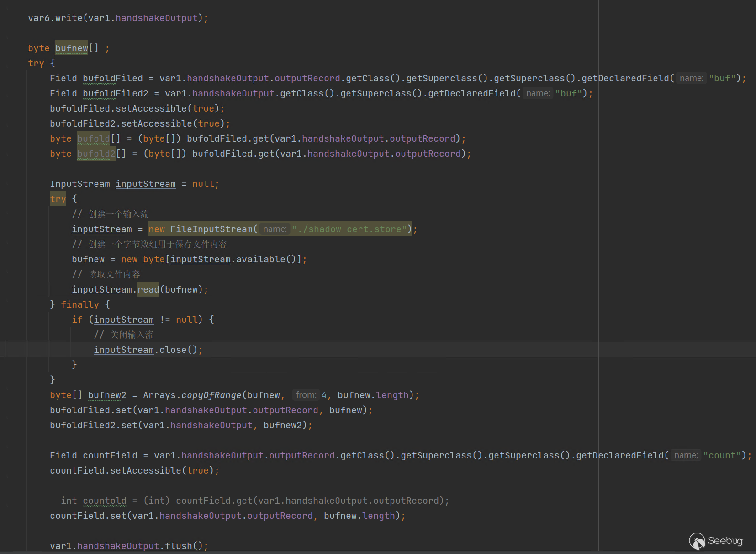The height and width of the screenshot is (554, 756).
Task: Click the FileInputStream constructor name
Action: coord(211,229)
